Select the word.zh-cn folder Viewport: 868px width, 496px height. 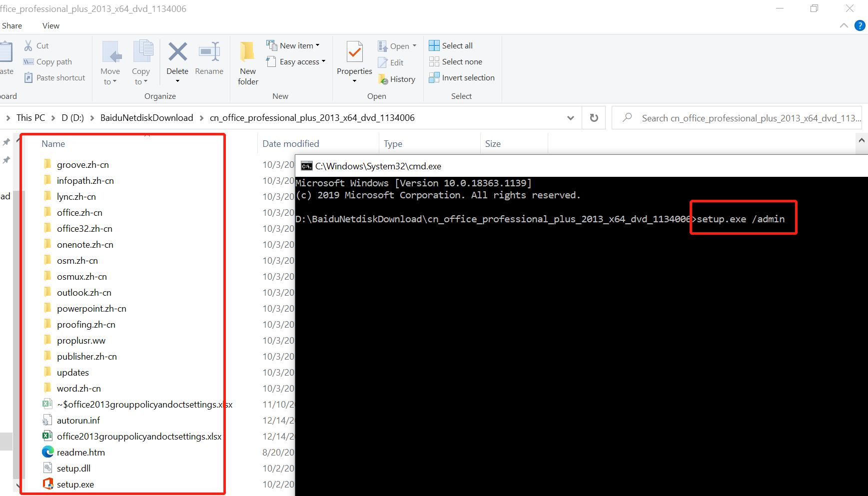pyautogui.click(x=79, y=389)
